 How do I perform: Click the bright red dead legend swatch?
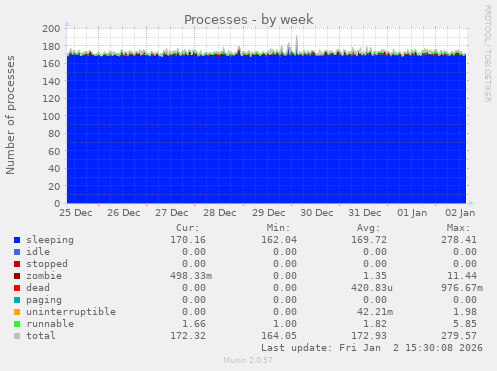(x=17, y=288)
